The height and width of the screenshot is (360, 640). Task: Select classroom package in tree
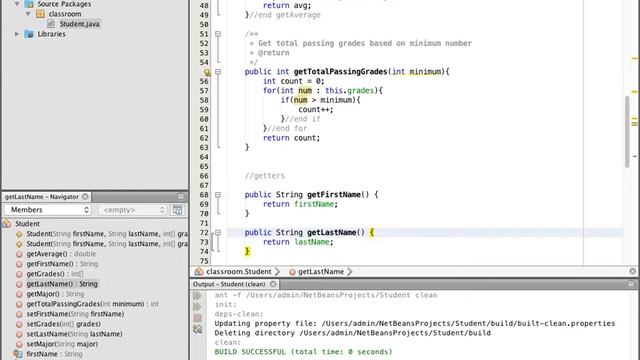pos(64,14)
